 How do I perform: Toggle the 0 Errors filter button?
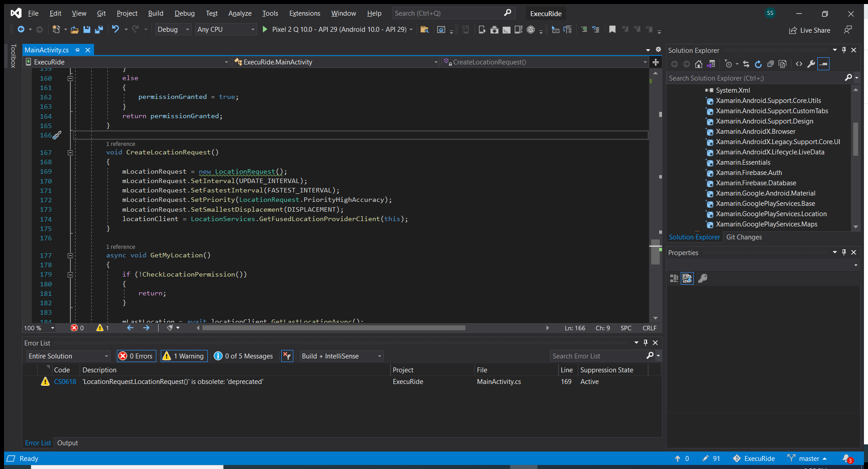pos(137,356)
